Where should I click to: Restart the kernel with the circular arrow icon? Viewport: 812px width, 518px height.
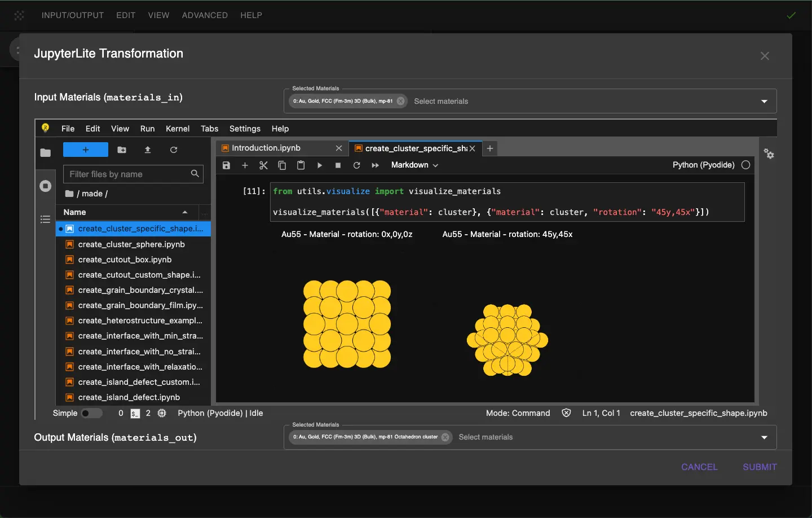(357, 165)
